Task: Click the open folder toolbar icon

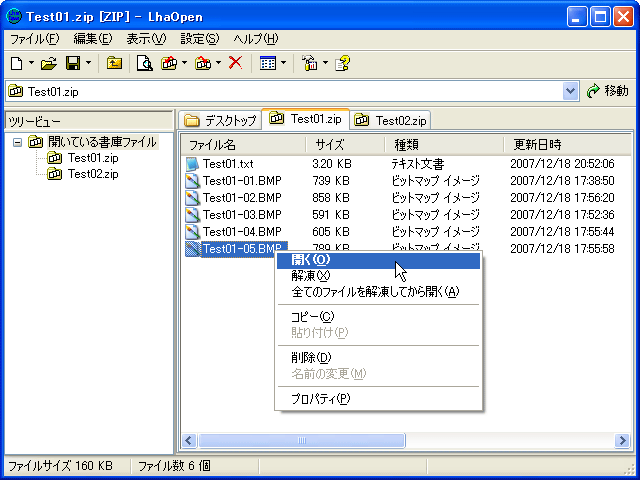Action: 47,63
